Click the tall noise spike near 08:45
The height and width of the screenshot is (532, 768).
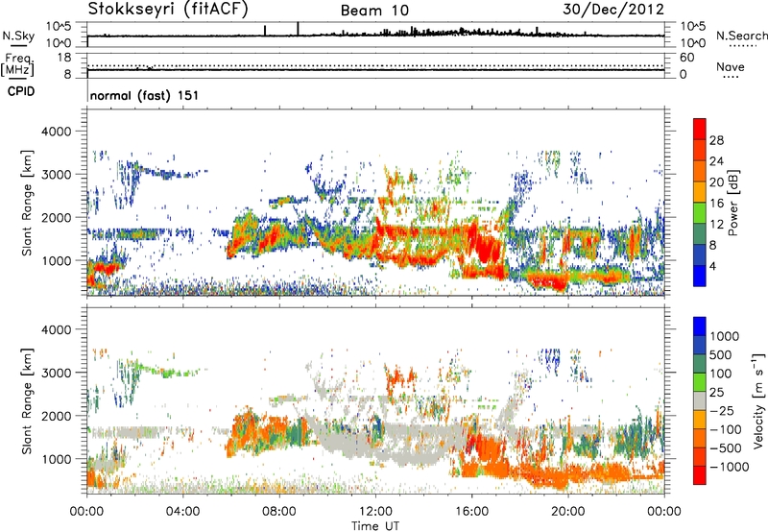pos(298,29)
